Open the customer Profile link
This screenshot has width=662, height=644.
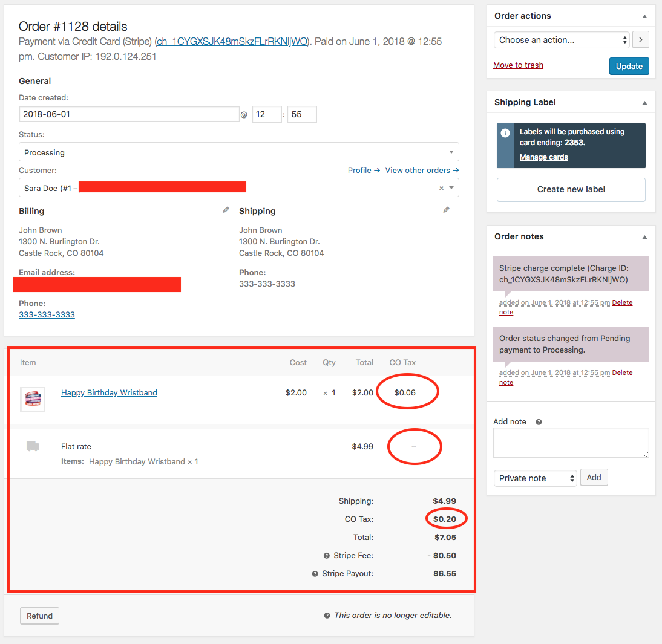(364, 170)
